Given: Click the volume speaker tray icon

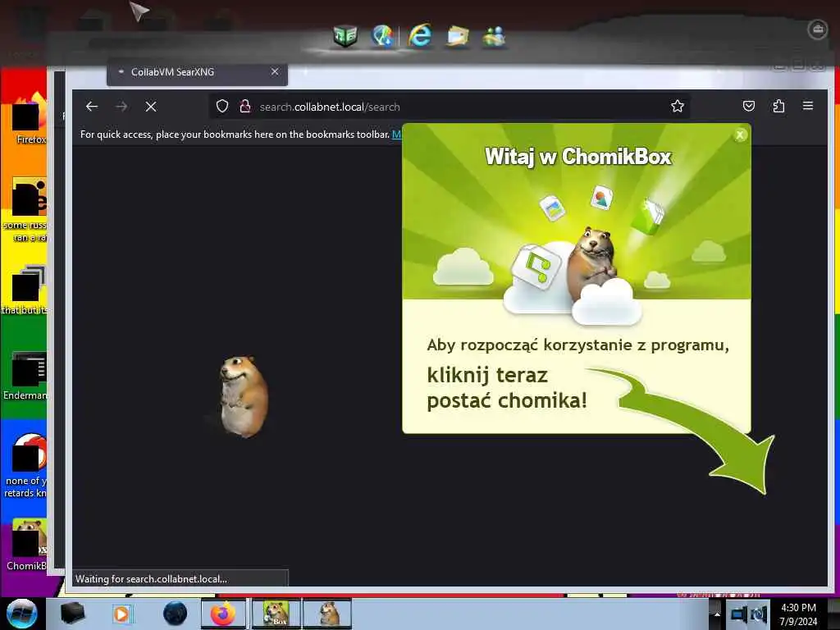Looking at the screenshot, I should pos(758,614).
